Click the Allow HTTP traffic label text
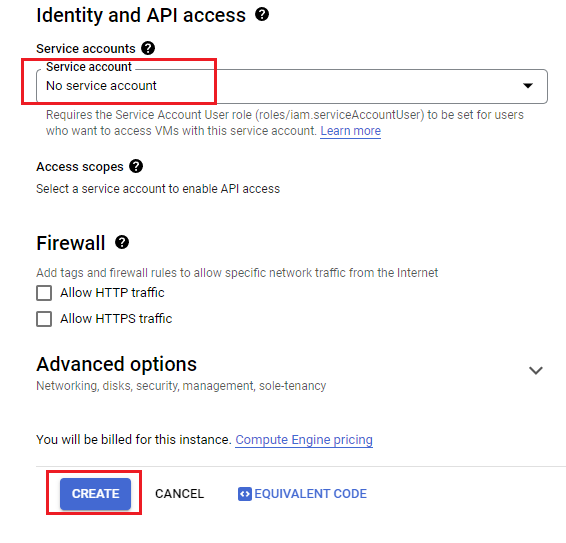Image resolution: width=566 pixels, height=543 pixels. click(x=112, y=292)
